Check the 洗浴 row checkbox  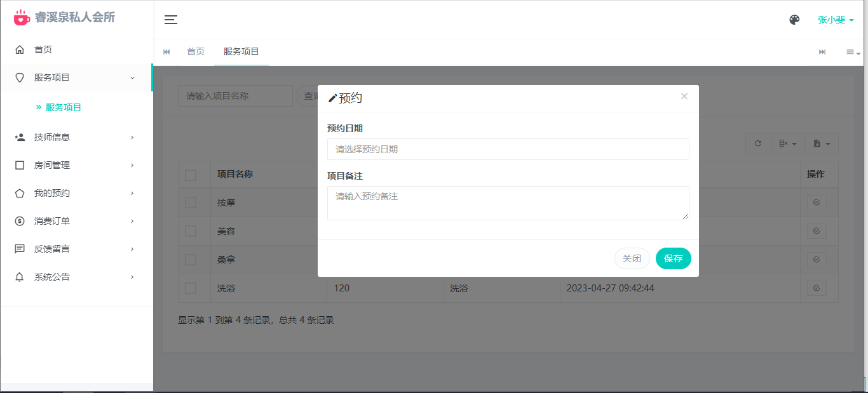pyautogui.click(x=191, y=288)
